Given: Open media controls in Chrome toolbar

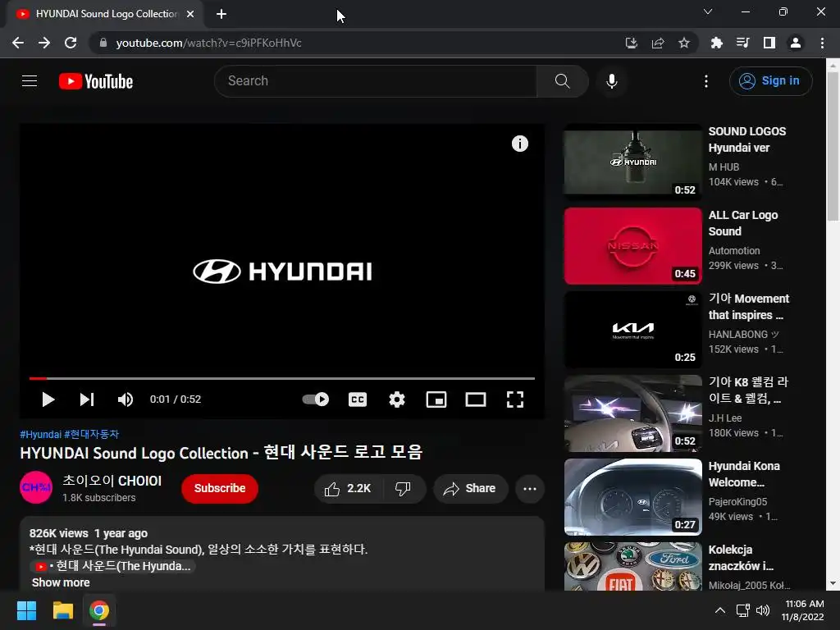Looking at the screenshot, I should (742, 43).
